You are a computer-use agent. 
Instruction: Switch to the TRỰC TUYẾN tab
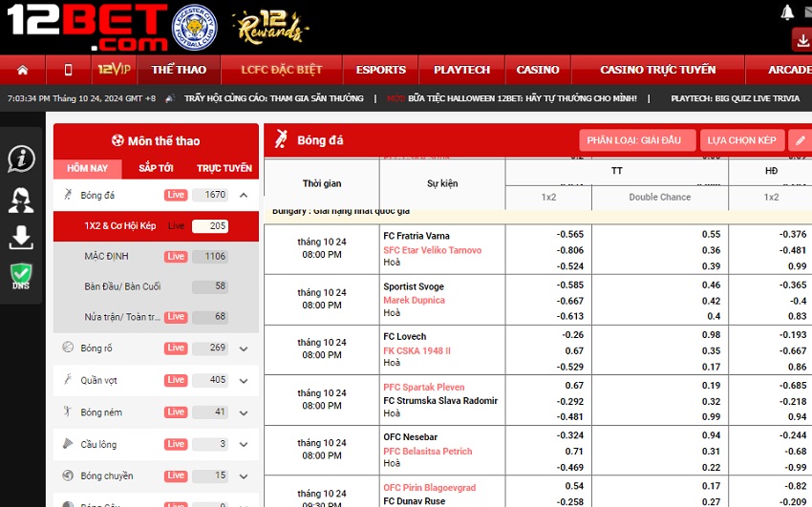224,168
